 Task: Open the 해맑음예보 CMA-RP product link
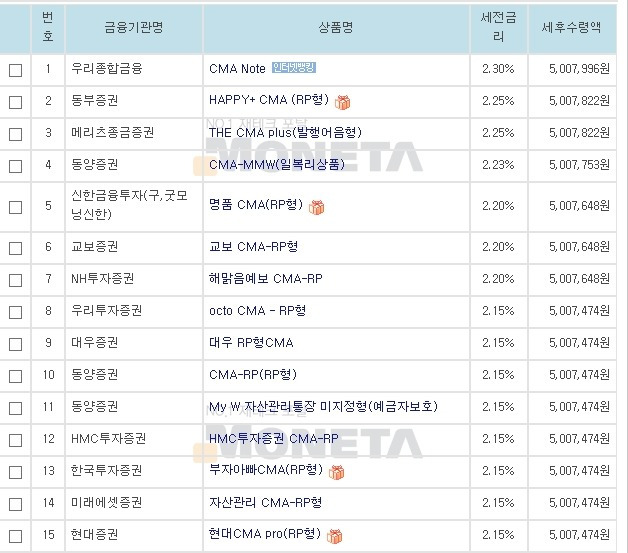click(266, 278)
